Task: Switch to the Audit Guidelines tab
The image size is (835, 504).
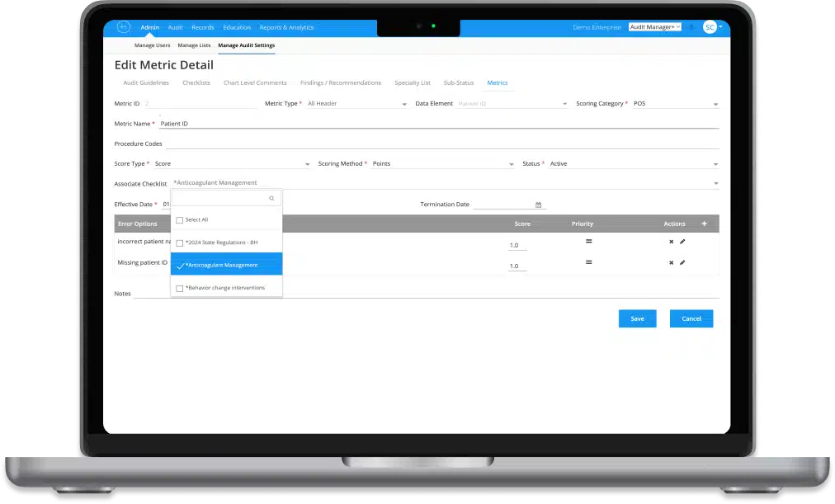Action: coord(146,82)
